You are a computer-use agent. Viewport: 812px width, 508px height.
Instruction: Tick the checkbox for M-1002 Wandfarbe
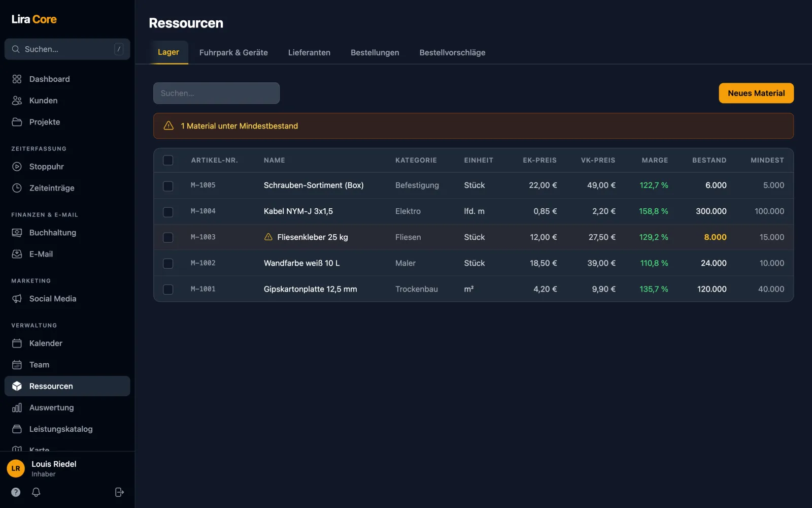click(x=168, y=264)
